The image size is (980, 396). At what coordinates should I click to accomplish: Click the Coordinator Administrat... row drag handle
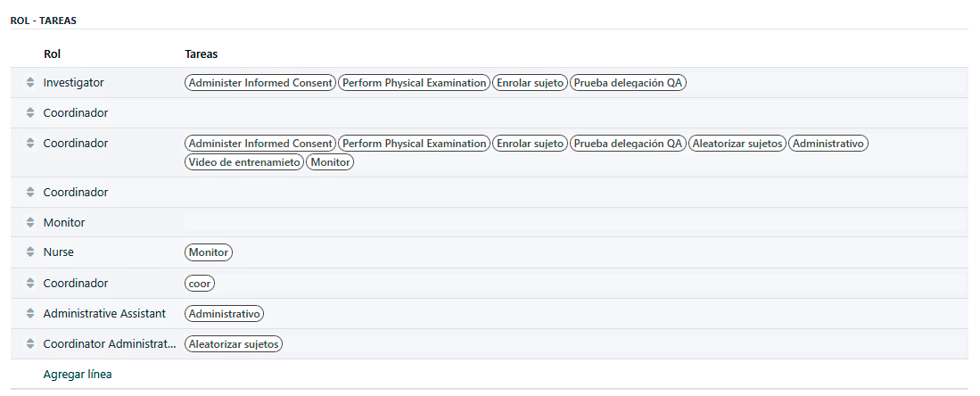(29, 344)
